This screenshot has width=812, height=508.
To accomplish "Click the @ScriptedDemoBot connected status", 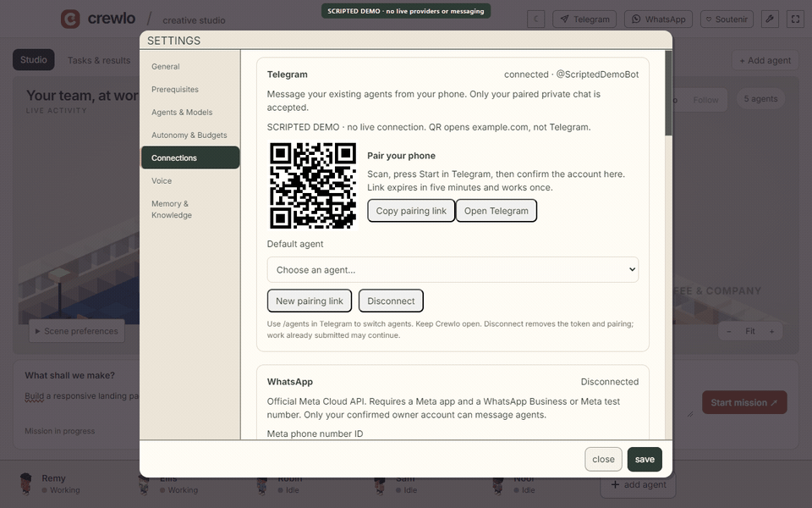I will (x=571, y=75).
